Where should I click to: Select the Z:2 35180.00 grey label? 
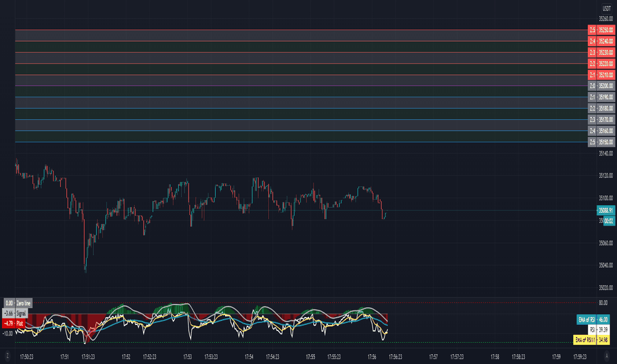coord(601,109)
